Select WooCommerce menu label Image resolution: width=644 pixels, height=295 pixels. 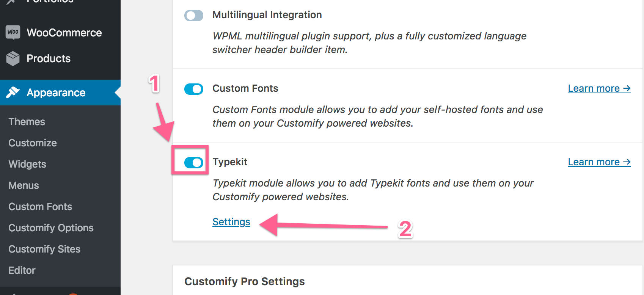pyautogui.click(x=64, y=33)
